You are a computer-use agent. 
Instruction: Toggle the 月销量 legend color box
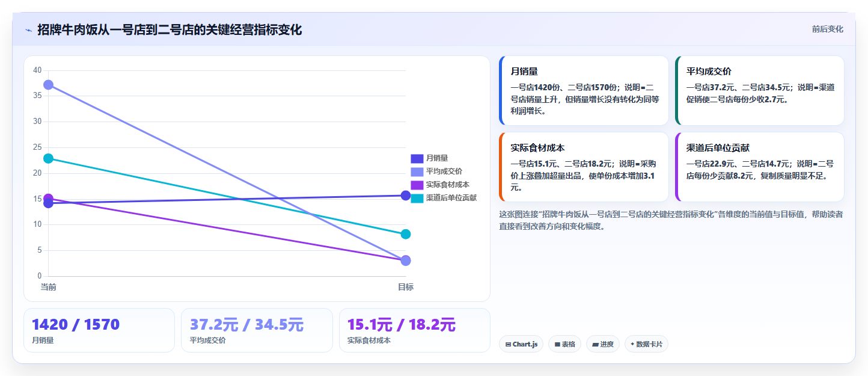point(417,158)
